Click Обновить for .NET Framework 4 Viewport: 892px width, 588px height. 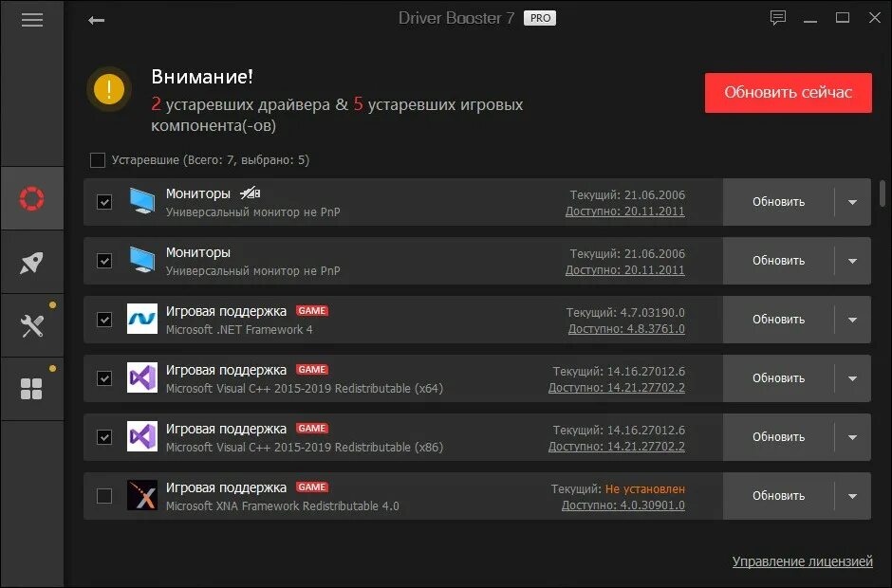point(778,320)
